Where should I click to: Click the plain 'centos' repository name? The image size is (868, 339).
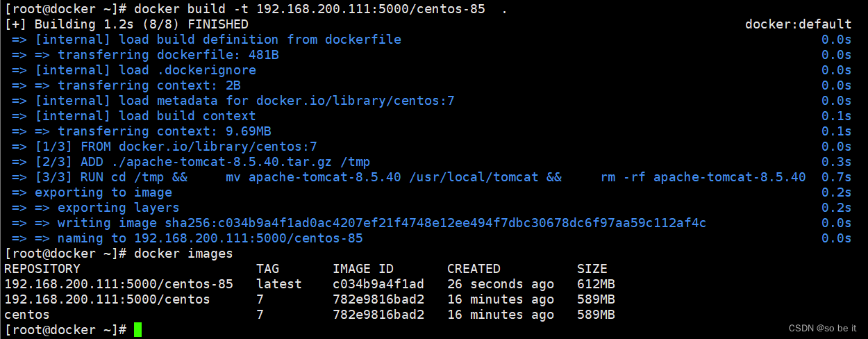pyautogui.click(x=27, y=315)
